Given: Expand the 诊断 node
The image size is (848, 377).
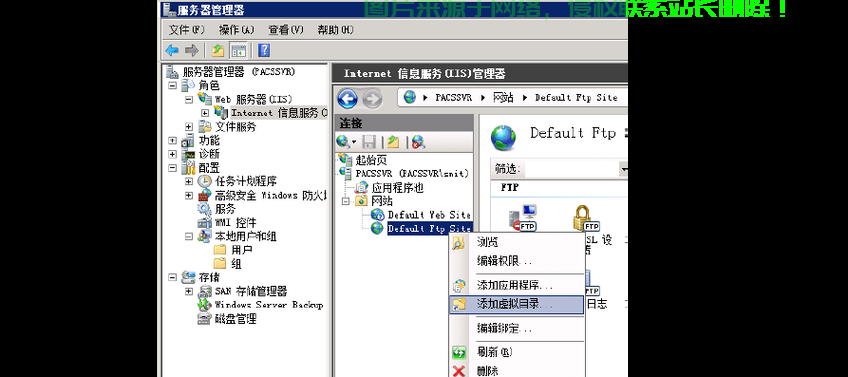Looking at the screenshot, I should (173, 154).
